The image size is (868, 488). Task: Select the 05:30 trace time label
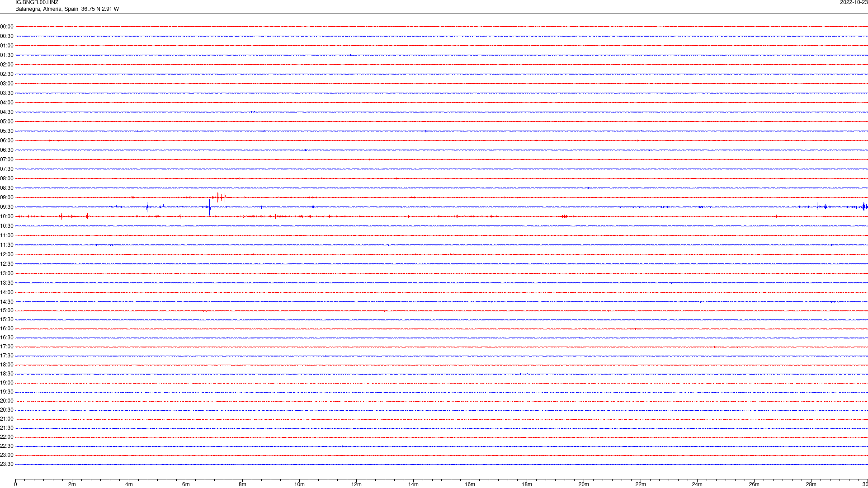click(x=7, y=131)
